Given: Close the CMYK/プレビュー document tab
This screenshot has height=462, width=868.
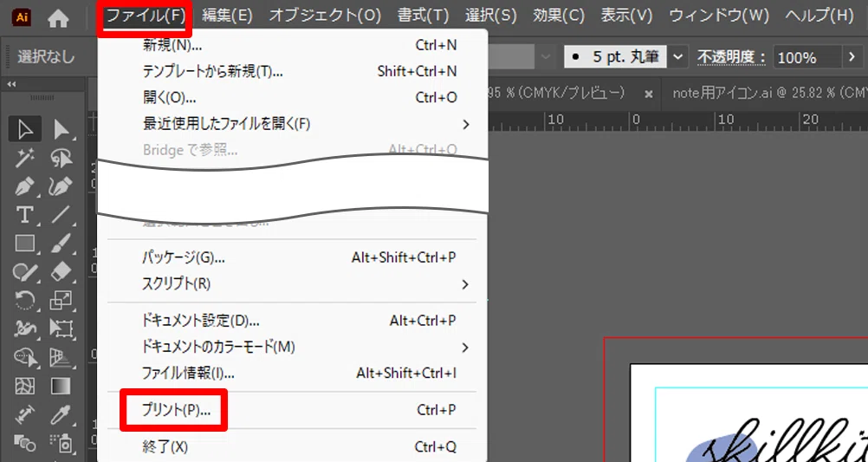Looking at the screenshot, I should [649, 94].
